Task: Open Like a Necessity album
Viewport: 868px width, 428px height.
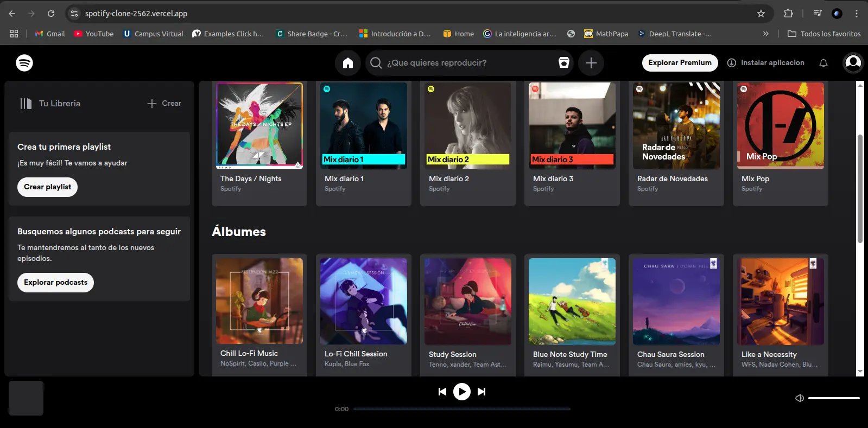Action: (x=781, y=315)
